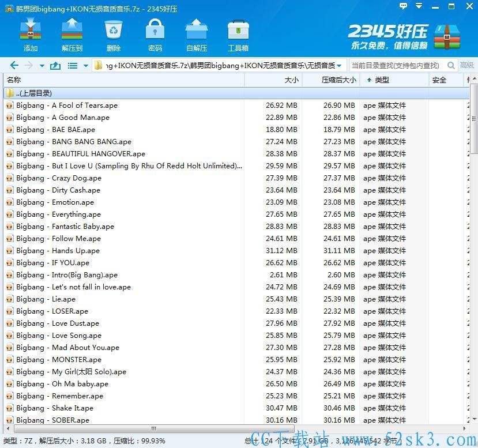Select Bigbang - Shake It.ape

[x=236, y=408]
